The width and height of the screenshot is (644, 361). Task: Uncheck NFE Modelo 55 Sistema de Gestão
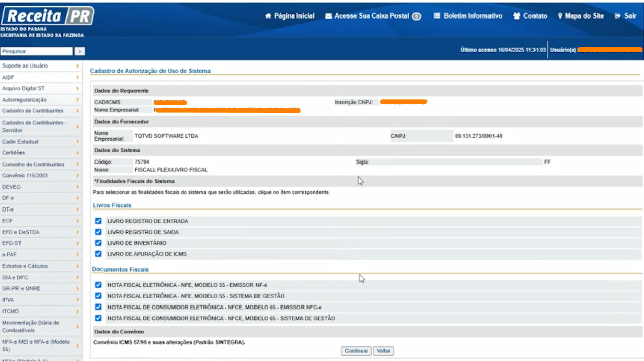click(x=98, y=296)
